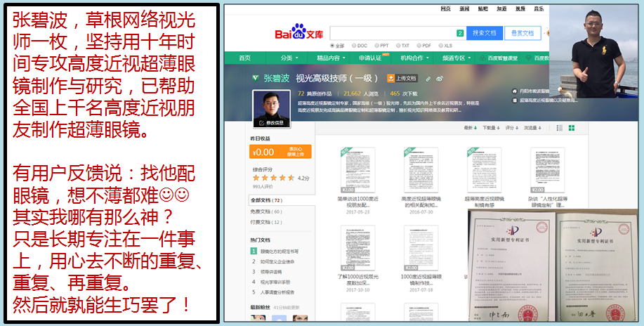This screenshot has height=326, width=644.
Task: Click the Baidu Wenku logo
Action: pos(299,33)
